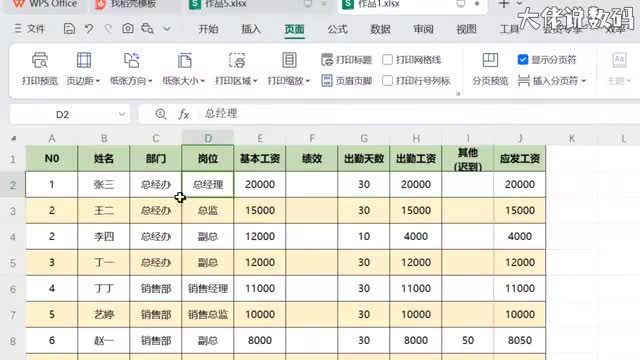Open 打印预览 print preview
The image size is (640, 360).
[40, 69]
